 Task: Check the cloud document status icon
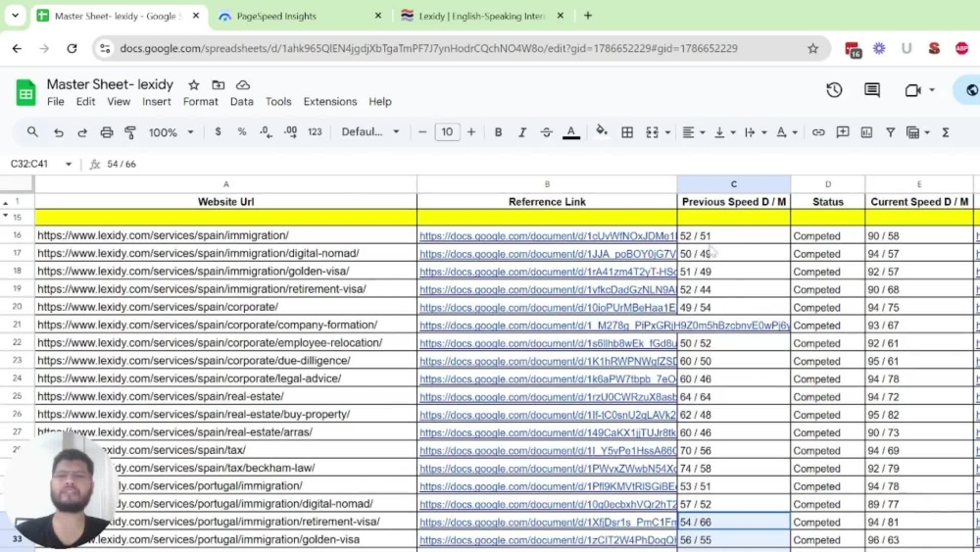(243, 85)
